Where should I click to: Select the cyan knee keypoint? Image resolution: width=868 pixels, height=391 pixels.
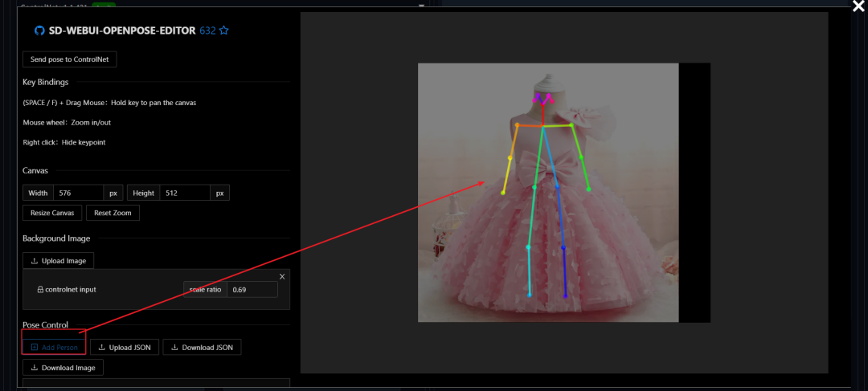click(x=528, y=247)
